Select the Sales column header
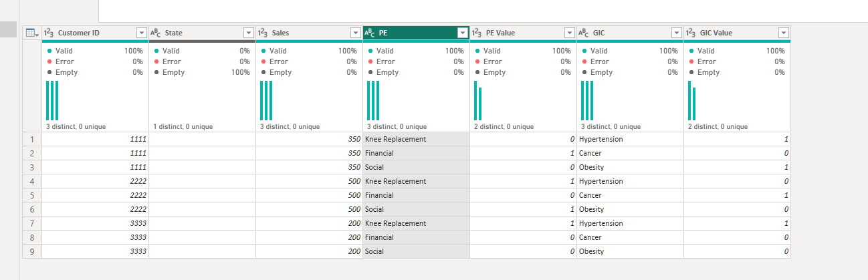 (x=309, y=33)
